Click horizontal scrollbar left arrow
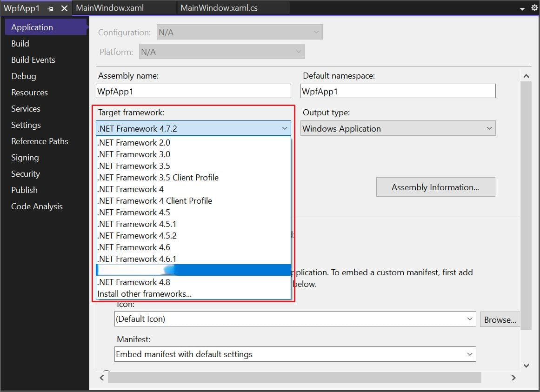This screenshot has height=392, width=540. pos(101,378)
